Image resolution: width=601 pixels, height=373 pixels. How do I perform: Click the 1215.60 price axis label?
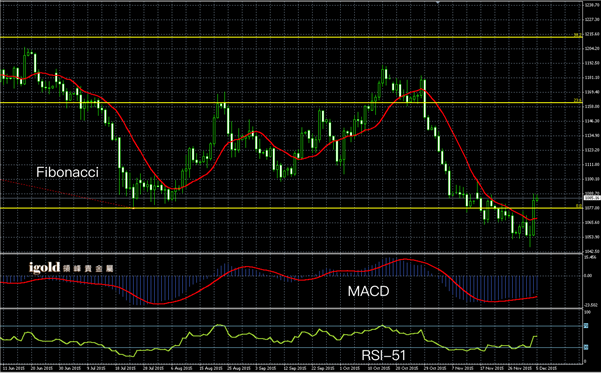(592, 34)
